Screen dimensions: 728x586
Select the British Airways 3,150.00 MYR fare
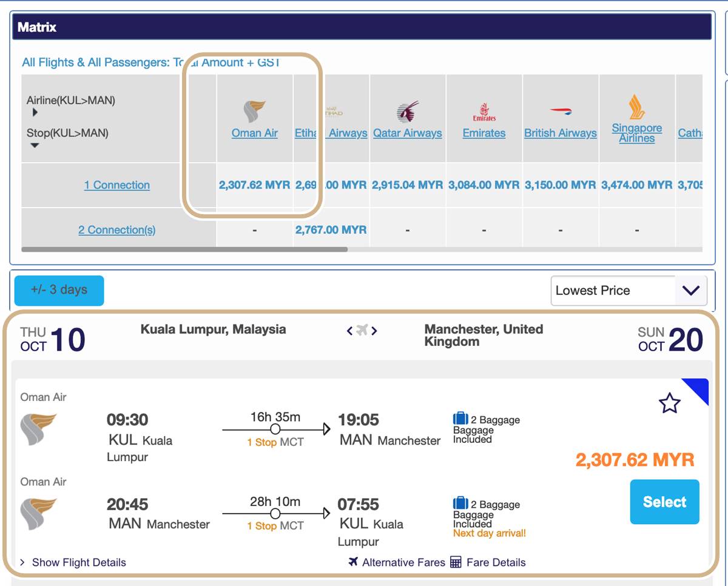pyautogui.click(x=561, y=184)
